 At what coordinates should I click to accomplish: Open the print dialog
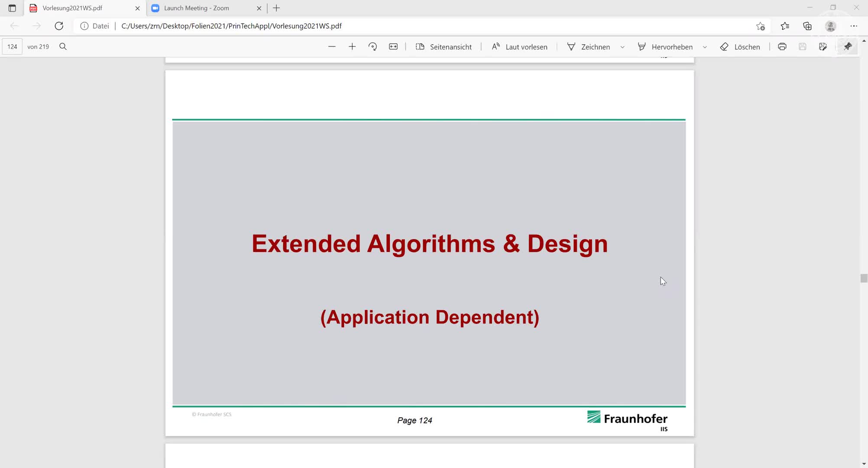782,46
